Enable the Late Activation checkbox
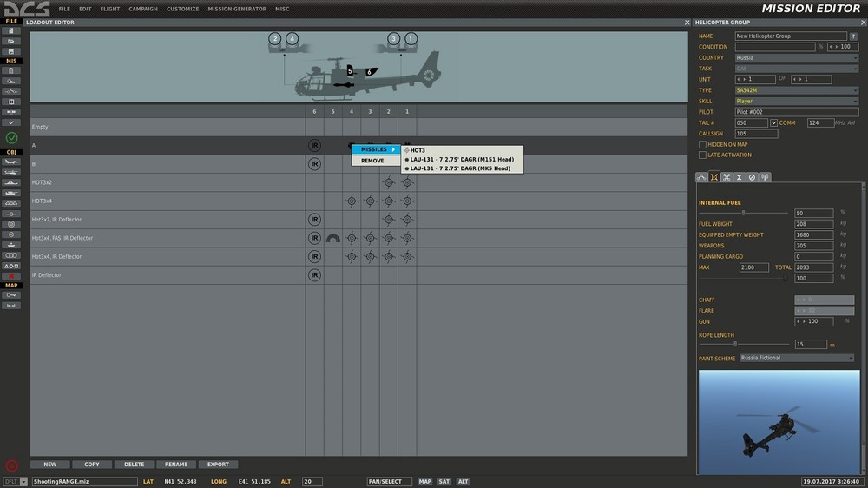 tap(702, 155)
